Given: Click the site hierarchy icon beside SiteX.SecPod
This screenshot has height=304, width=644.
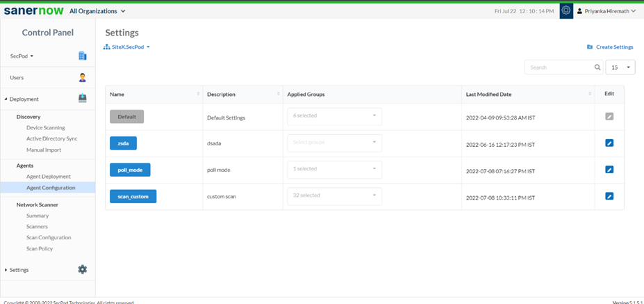Looking at the screenshot, I should point(106,47).
